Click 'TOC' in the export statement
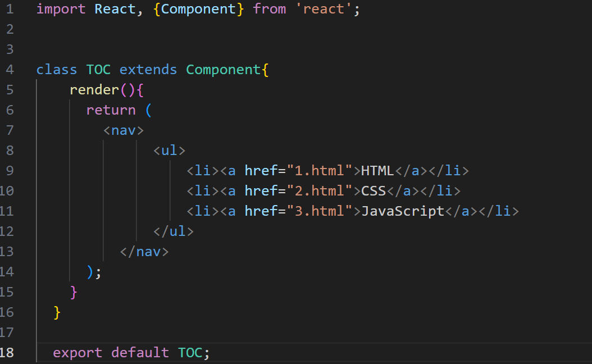This screenshot has width=592, height=364. (x=190, y=353)
